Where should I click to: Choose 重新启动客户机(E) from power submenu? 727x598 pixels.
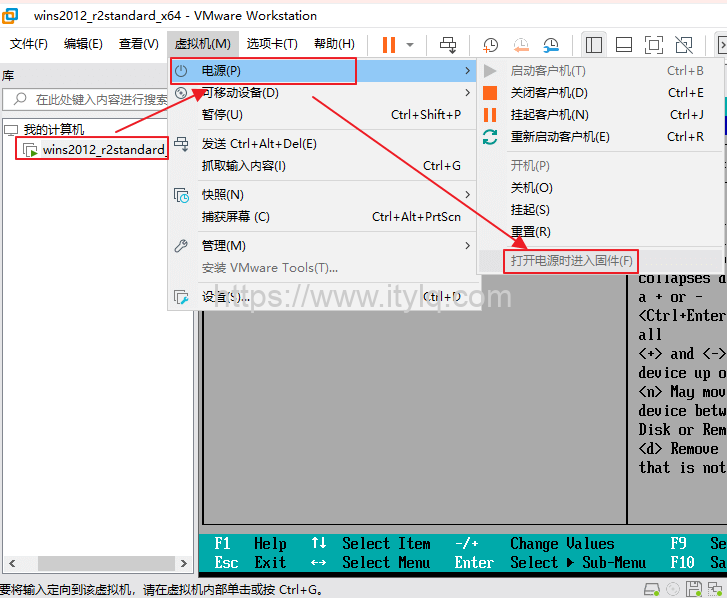click(x=560, y=137)
